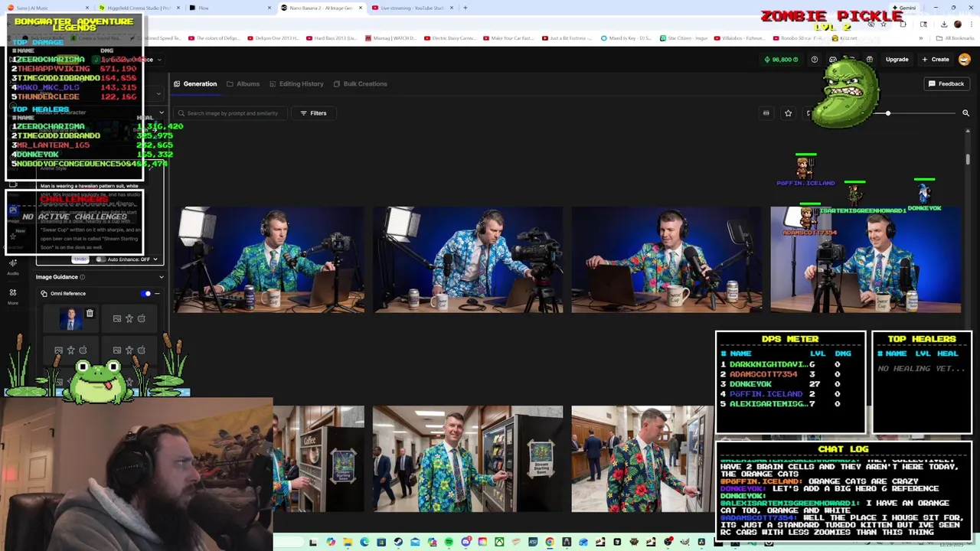Collapse Omni Reference with the minus button

[x=157, y=293]
